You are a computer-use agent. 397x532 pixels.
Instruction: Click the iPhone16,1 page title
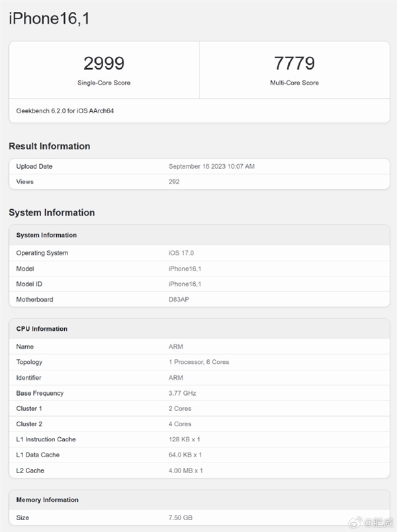[x=49, y=19]
